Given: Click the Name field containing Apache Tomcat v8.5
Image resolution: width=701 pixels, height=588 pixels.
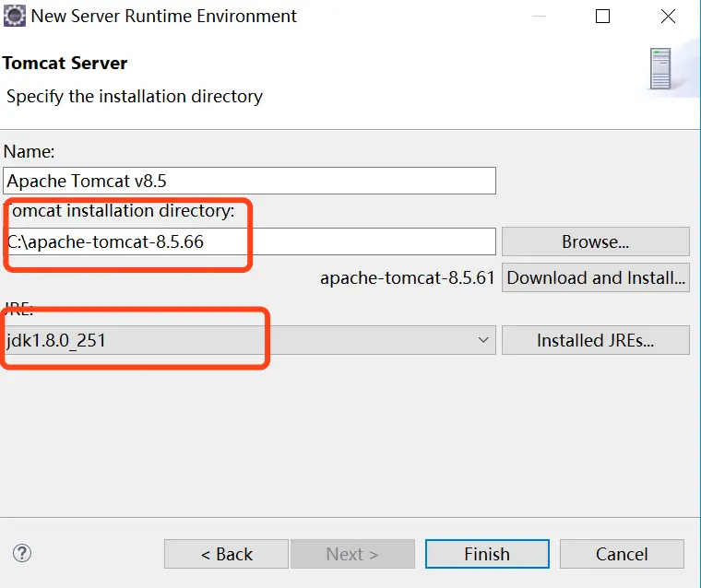Looking at the screenshot, I should pos(249,180).
